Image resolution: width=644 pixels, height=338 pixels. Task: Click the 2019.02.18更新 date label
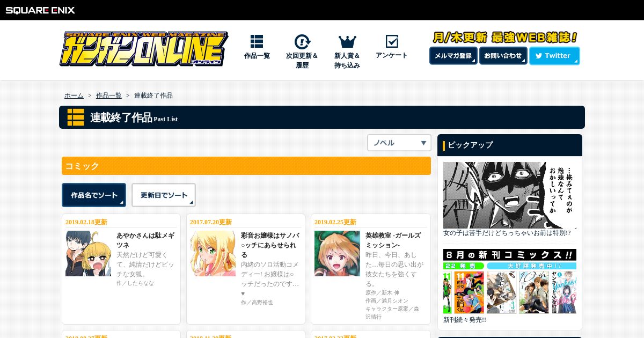[x=86, y=222]
